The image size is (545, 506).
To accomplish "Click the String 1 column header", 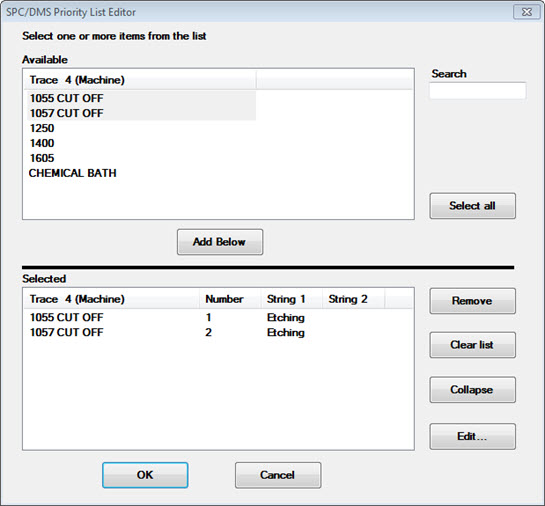I will [x=292, y=299].
